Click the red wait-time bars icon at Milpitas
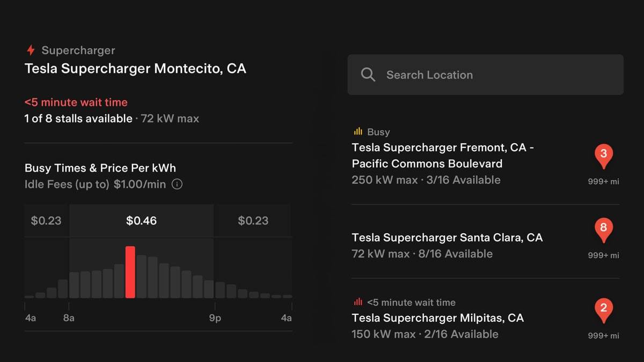644x362 pixels. [x=358, y=302]
